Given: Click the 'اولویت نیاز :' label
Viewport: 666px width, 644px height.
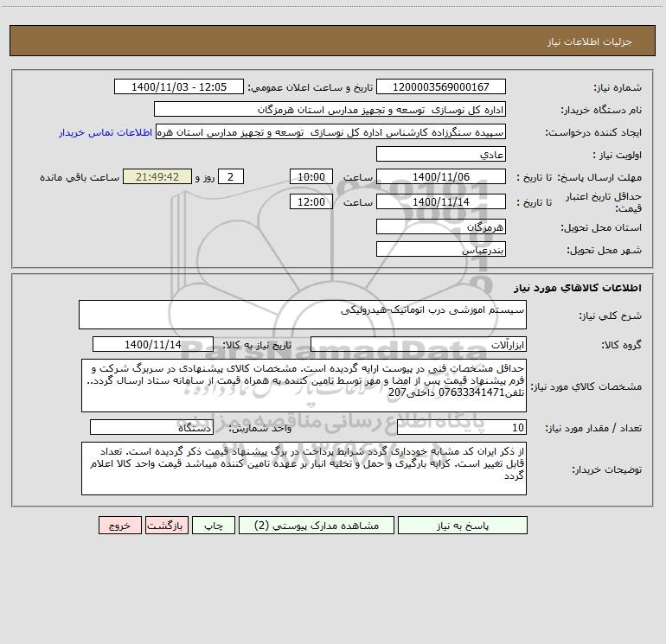Looking at the screenshot, I should (618, 155).
